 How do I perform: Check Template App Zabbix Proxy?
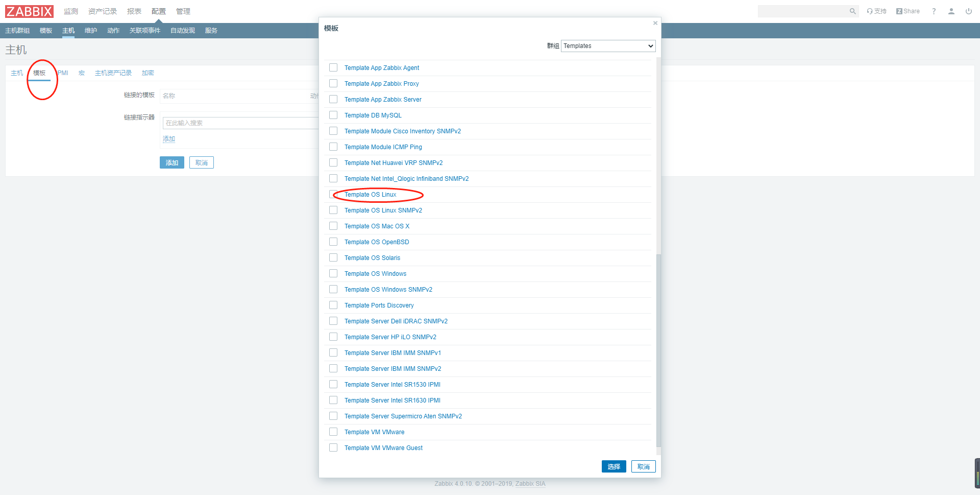333,83
